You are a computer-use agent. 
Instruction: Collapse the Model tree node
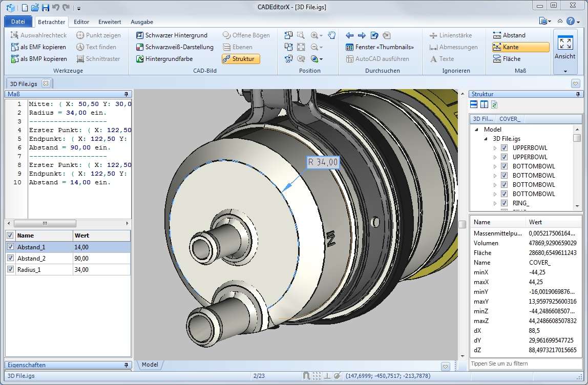pos(477,130)
